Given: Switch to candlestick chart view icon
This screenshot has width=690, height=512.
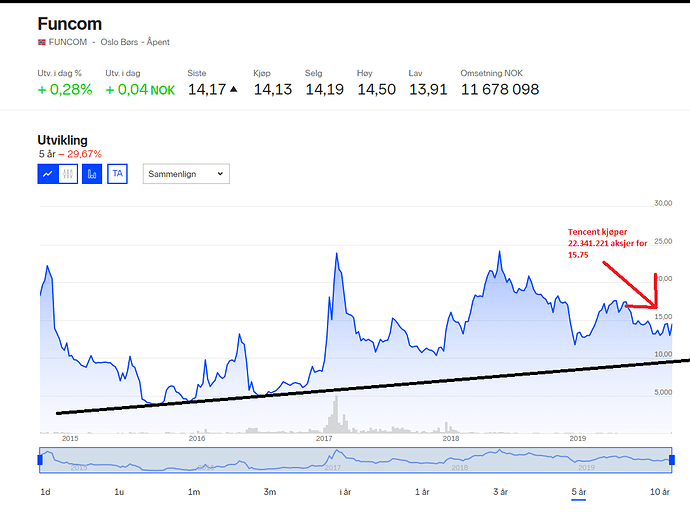Looking at the screenshot, I should [x=68, y=174].
